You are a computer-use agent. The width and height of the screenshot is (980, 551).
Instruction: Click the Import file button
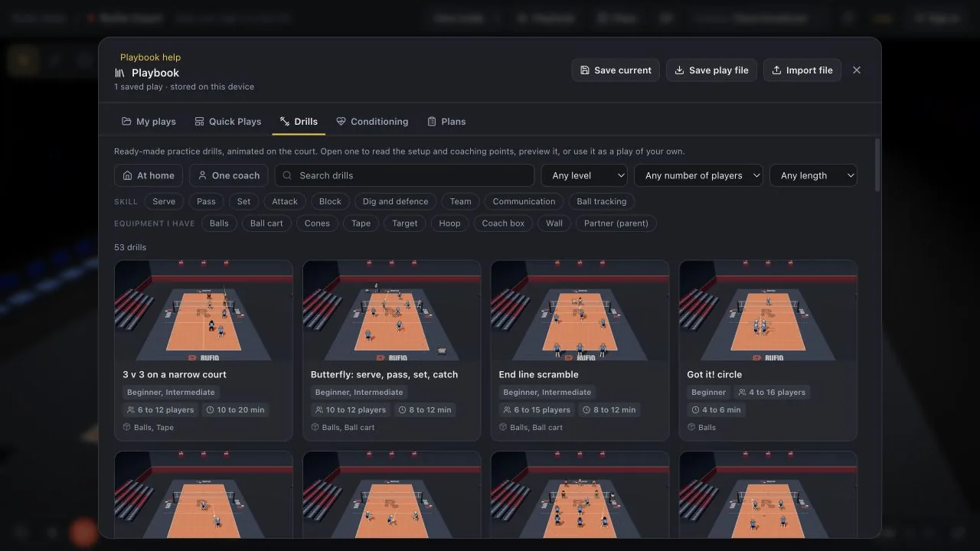802,70
